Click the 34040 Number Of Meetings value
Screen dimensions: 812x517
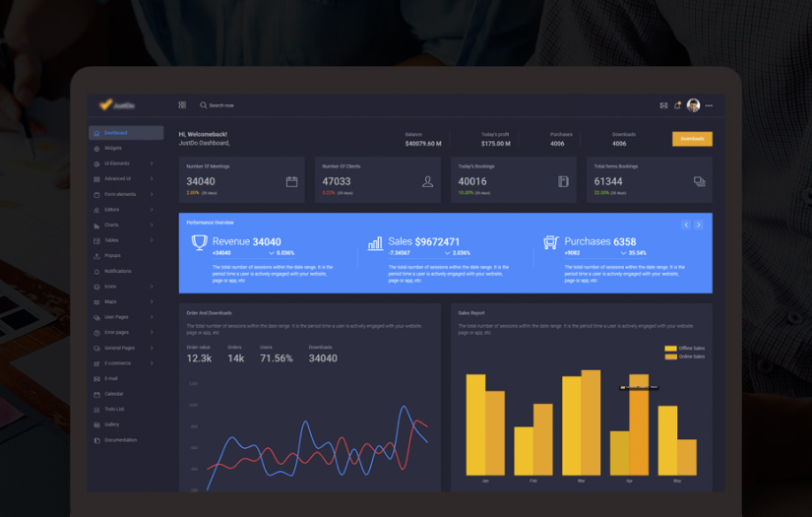[x=201, y=181]
